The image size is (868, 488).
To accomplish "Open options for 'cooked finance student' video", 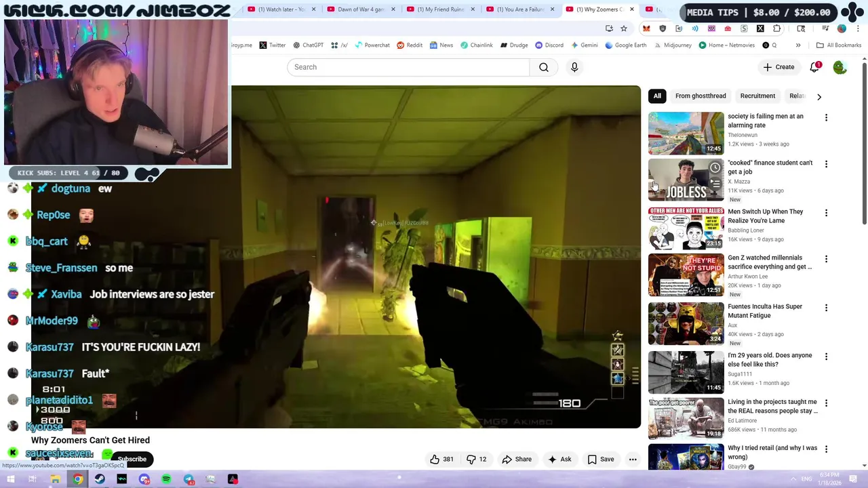I will [x=826, y=164].
